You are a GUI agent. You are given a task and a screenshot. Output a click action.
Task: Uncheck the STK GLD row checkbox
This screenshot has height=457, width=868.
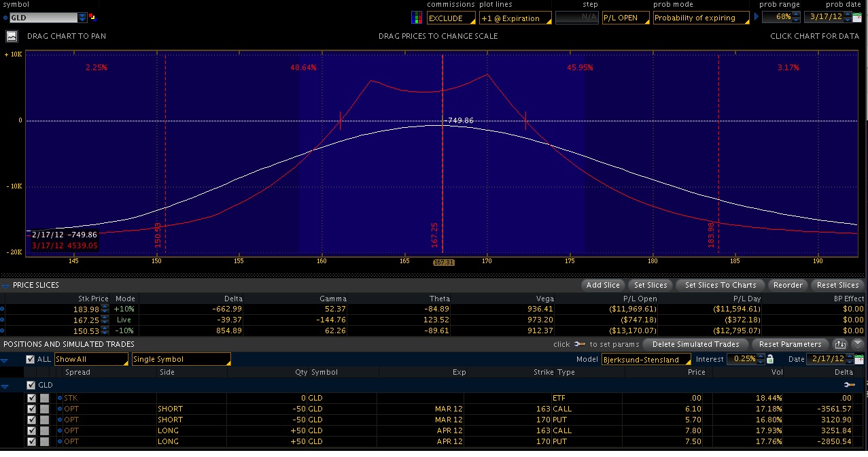point(31,398)
